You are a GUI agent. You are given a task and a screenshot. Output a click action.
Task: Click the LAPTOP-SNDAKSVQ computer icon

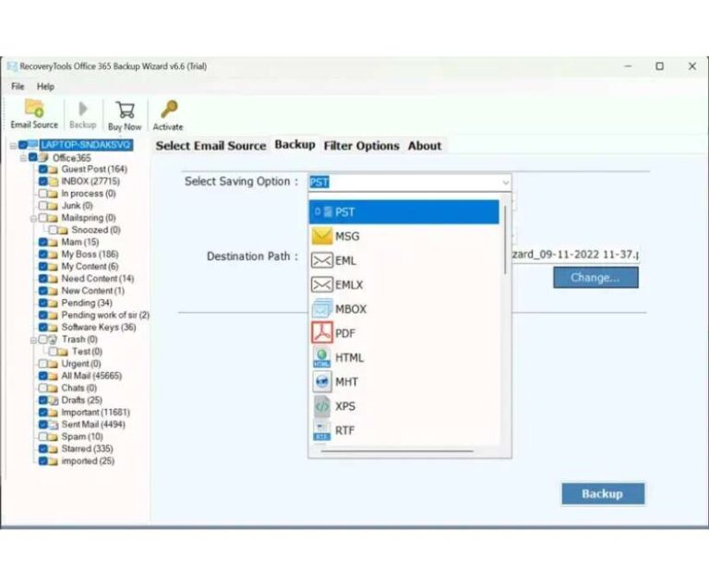pyautogui.click(x=33, y=145)
